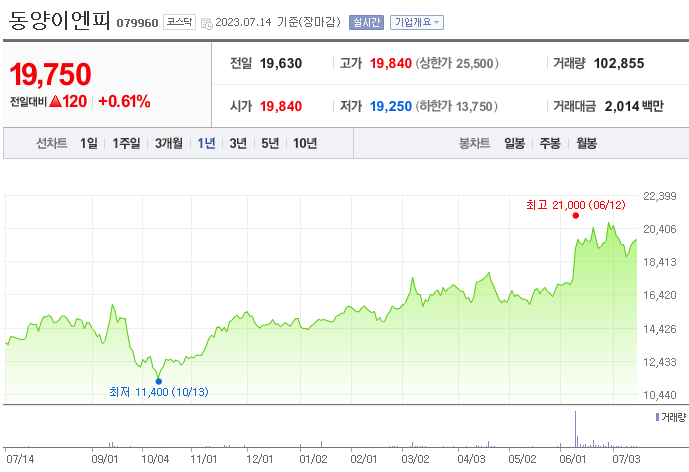
Task: Click the 전일 value 19,630
Action: click(281, 63)
